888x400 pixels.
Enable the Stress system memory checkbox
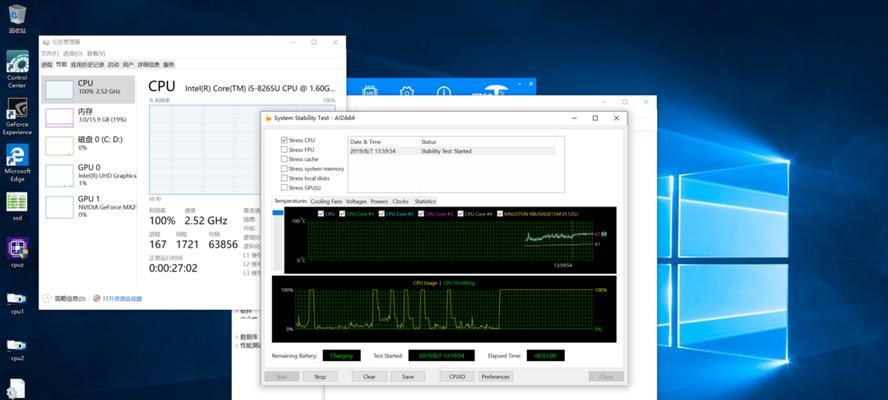pos(285,169)
